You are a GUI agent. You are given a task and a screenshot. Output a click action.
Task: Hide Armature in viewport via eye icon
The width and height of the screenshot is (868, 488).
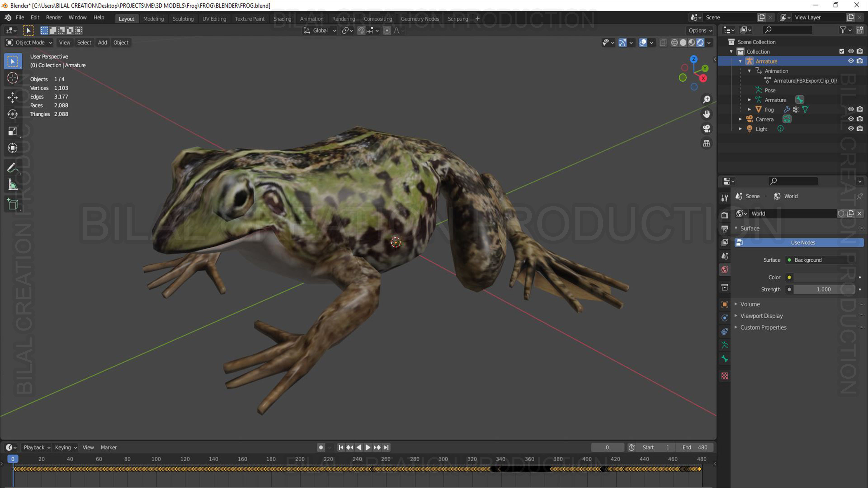(x=850, y=61)
